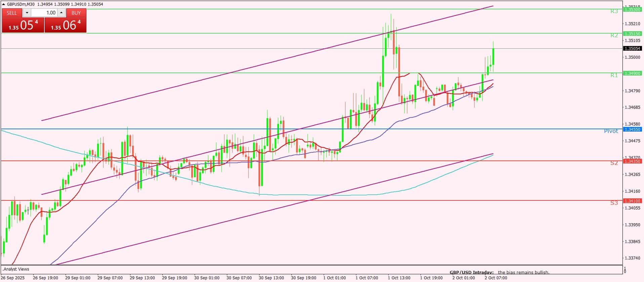This screenshot has height=282, width=644.
Task: Click the 1.35054 current price tag
Action: coord(632,48)
